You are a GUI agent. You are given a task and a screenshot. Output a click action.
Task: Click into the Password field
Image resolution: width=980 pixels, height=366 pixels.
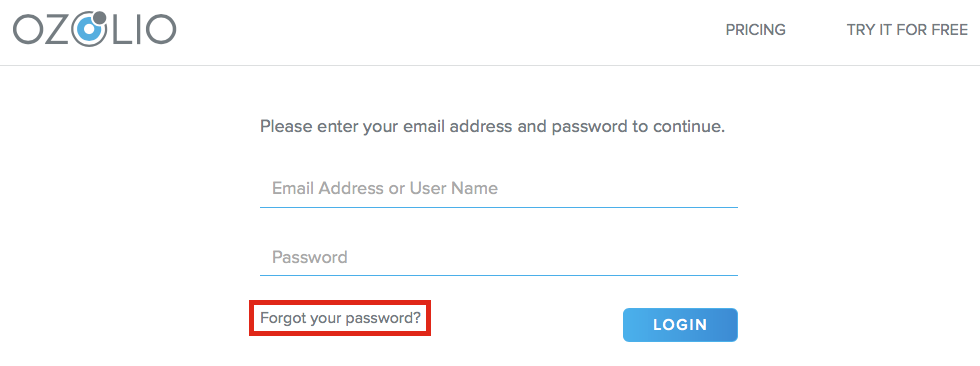click(499, 257)
